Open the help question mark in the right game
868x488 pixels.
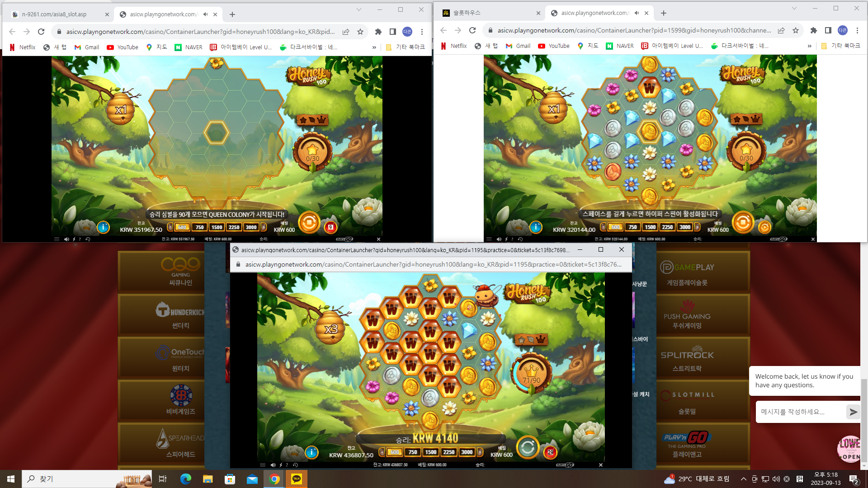(512, 239)
